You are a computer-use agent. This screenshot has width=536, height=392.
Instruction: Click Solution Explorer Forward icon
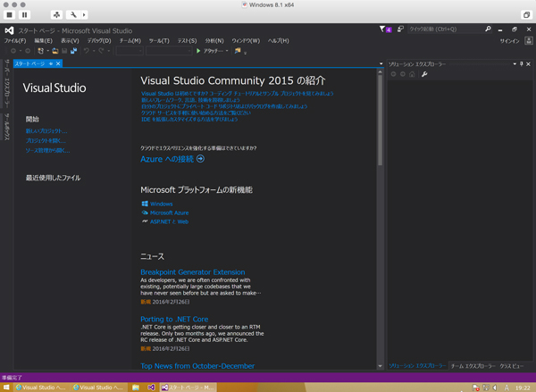(403, 74)
